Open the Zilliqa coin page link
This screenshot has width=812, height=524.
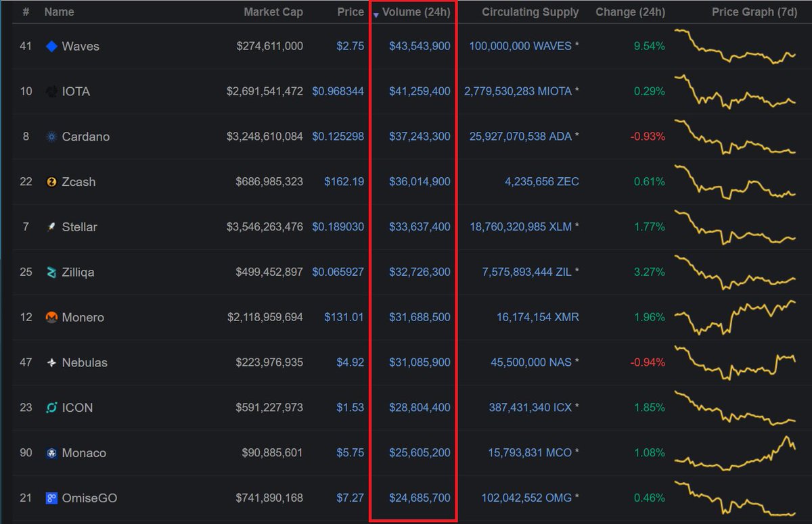[78, 272]
